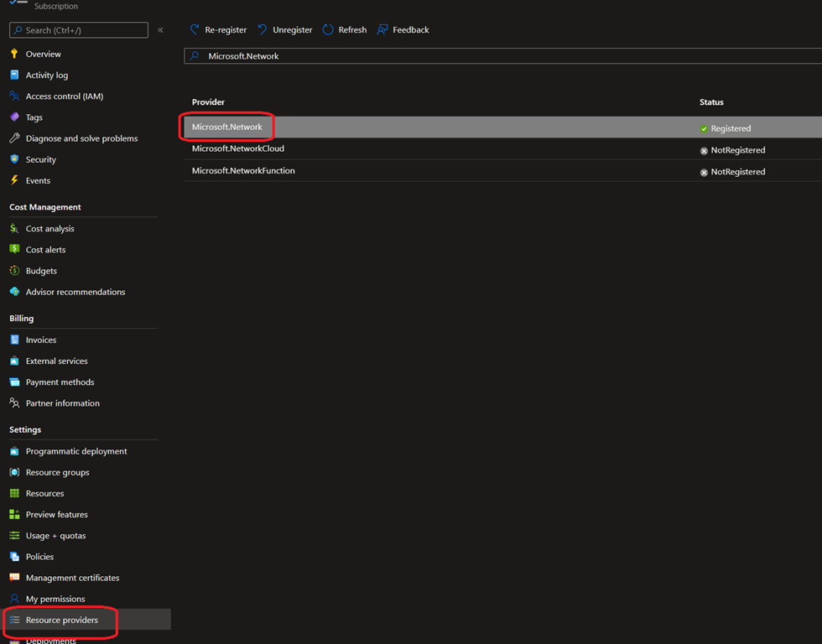Click the Overview lightbulb icon
This screenshot has width=822, height=644.
[x=14, y=54]
